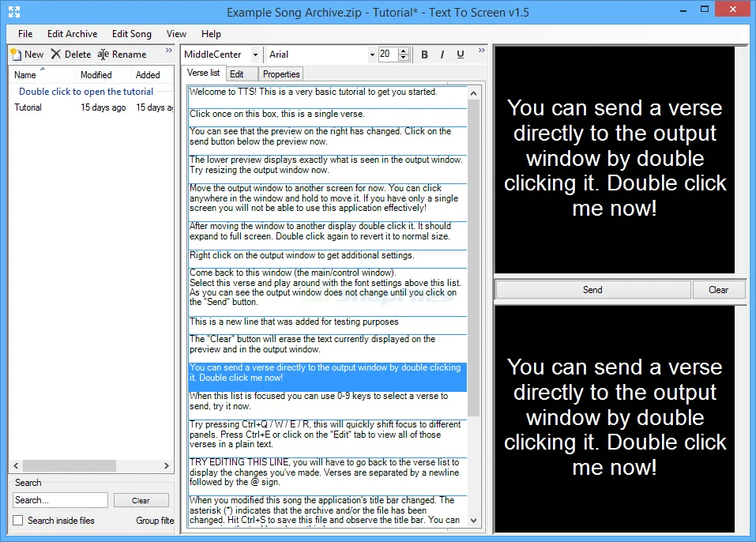Select verse 'Click once on this box'

tap(327, 118)
